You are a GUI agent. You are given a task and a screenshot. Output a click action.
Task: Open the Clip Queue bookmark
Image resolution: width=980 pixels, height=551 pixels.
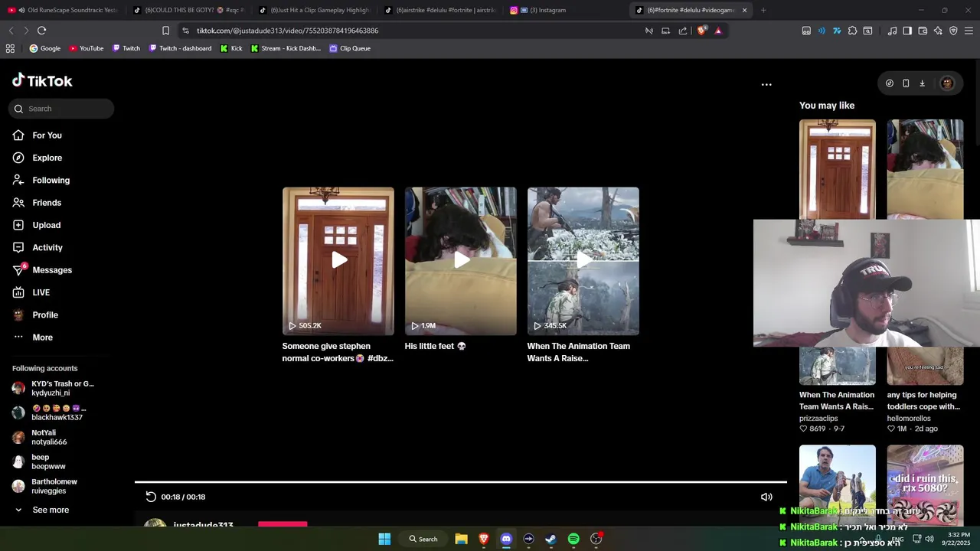350,48
